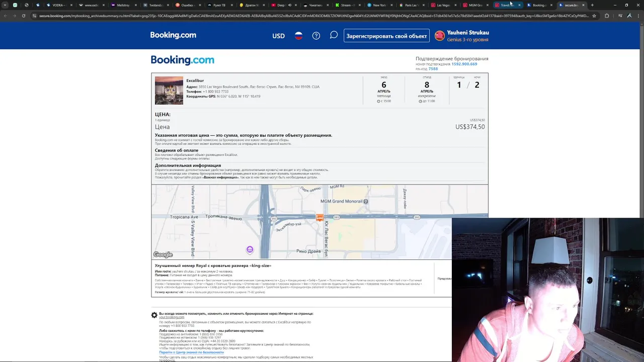Click the total price US$374,50

pos(470,127)
